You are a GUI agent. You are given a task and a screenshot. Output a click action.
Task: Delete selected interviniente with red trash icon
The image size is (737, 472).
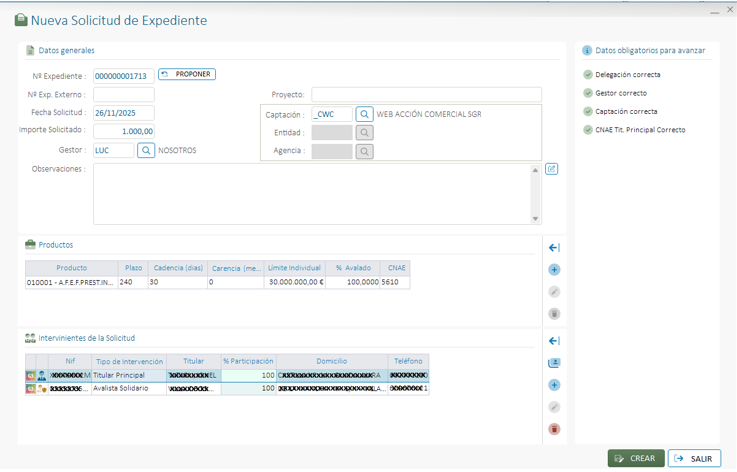[554, 429]
